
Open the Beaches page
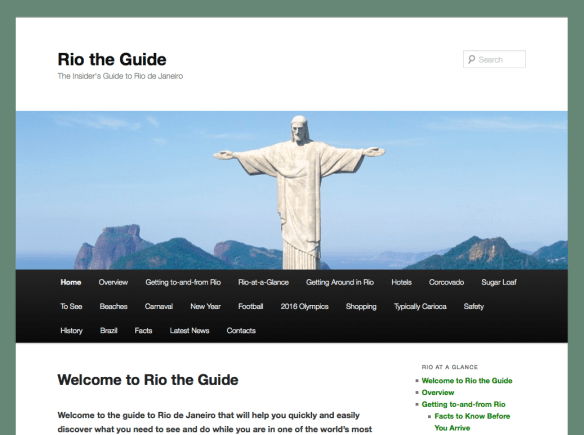[x=113, y=307]
